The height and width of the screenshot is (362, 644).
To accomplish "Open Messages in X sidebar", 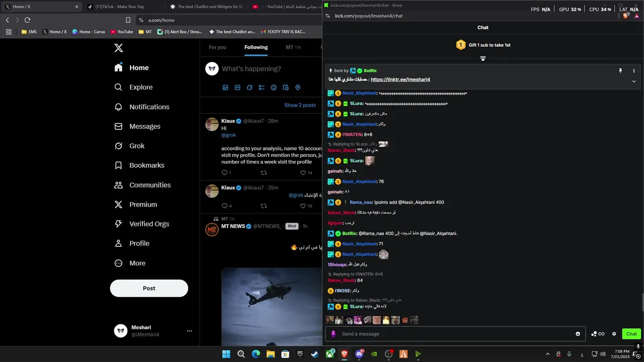I will point(137,126).
